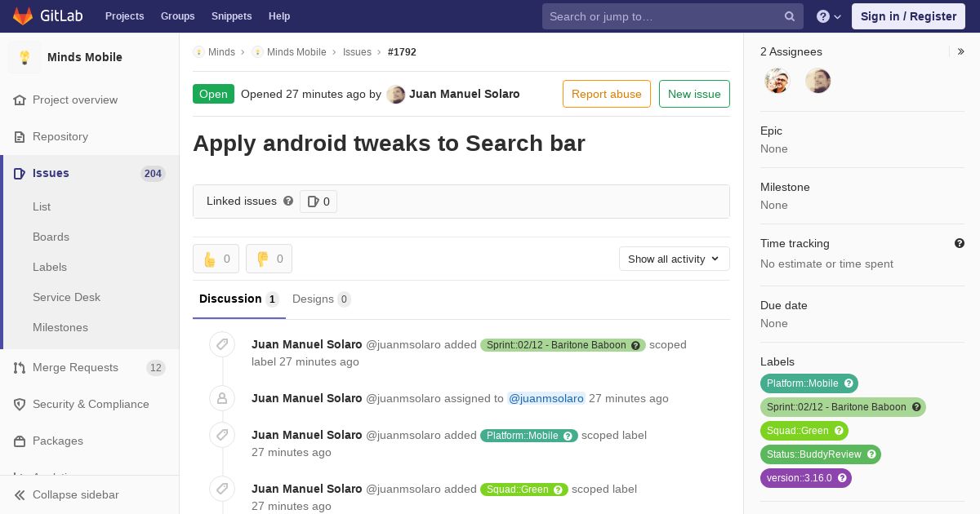Click the Linked issues help icon
Screen dimensions: 980x514
coord(288,201)
